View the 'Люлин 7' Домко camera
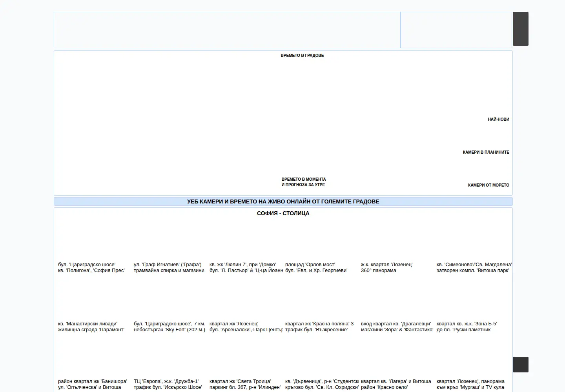 click(x=246, y=268)
